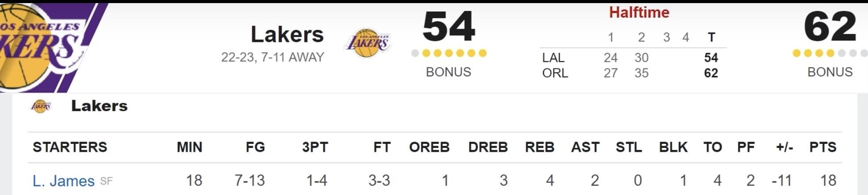Click the MIN column header
868x195 pixels.
[x=189, y=147]
